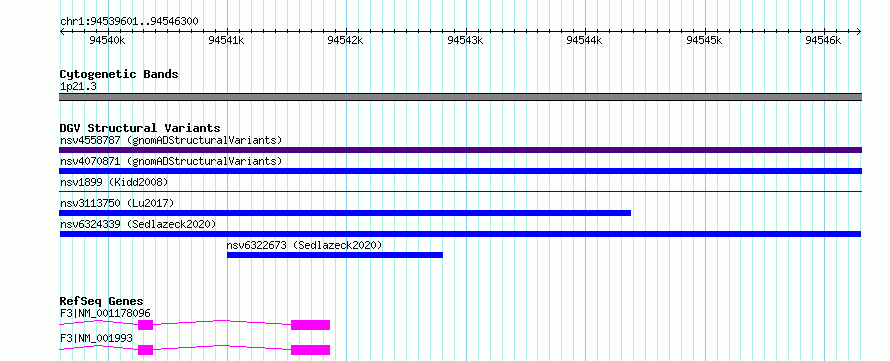
Task: Click the small magenta exon of F3|NM_001993
Action: pyautogui.click(x=146, y=350)
